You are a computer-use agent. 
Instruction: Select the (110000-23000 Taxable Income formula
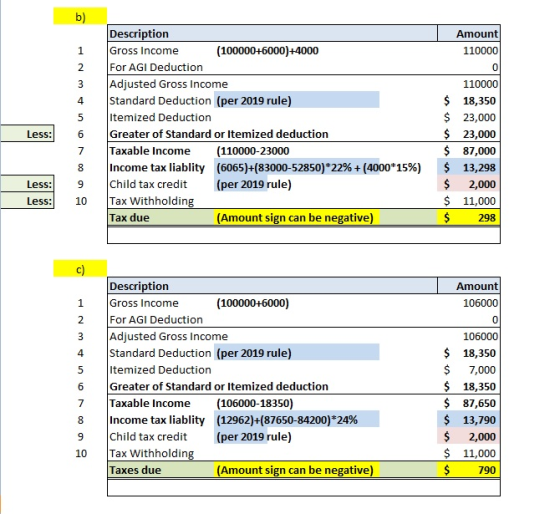pyautogui.click(x=252, y=151)
